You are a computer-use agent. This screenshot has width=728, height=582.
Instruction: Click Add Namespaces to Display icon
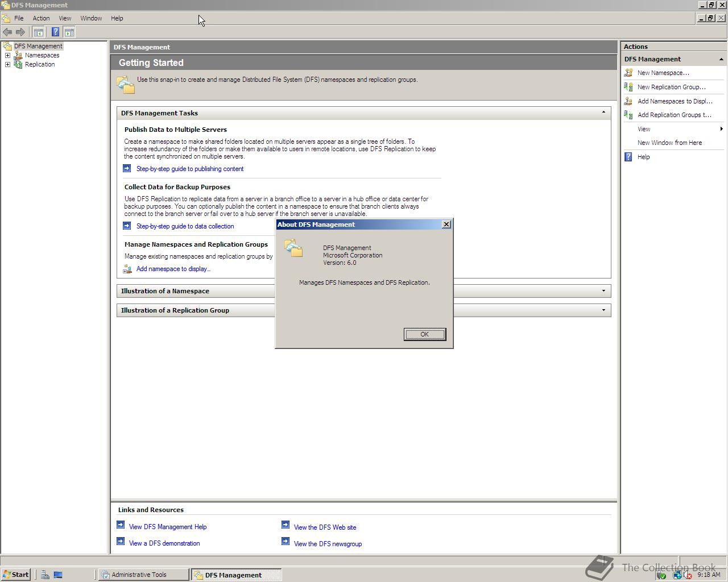628,101
